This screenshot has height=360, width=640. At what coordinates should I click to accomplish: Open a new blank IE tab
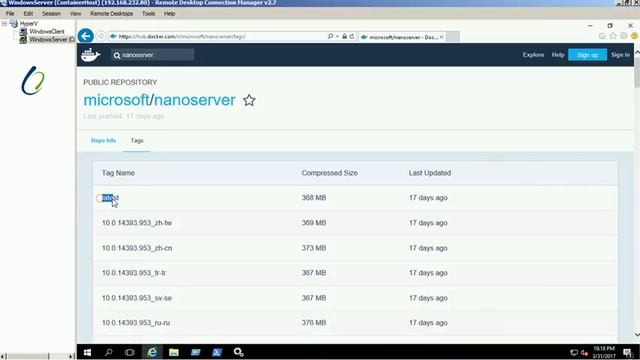tap(452, 37)
